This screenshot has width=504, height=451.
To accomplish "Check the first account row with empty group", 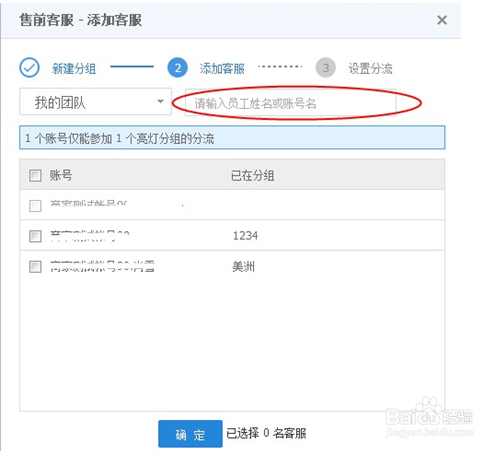I will [35, 206].
